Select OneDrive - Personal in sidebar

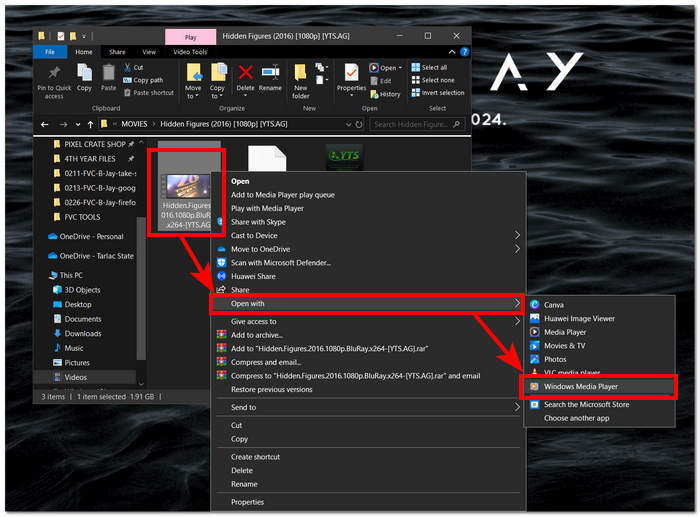tap(91, 237)
